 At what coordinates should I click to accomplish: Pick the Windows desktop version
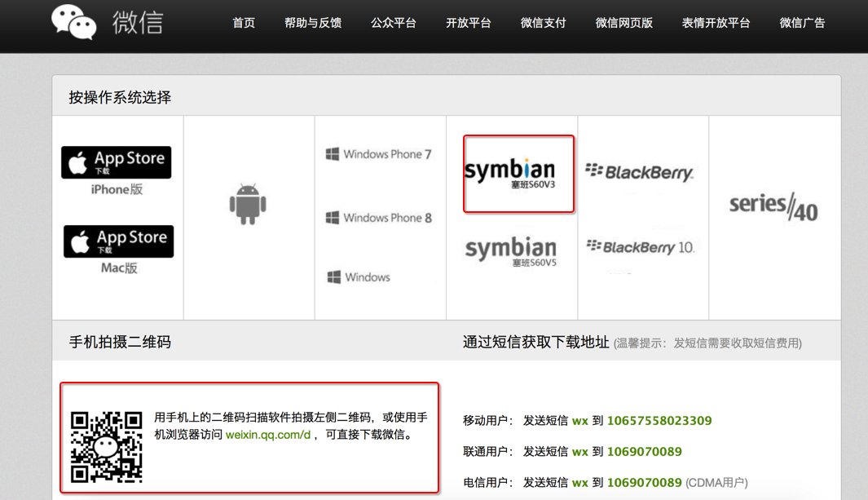[x=359, y=277]
